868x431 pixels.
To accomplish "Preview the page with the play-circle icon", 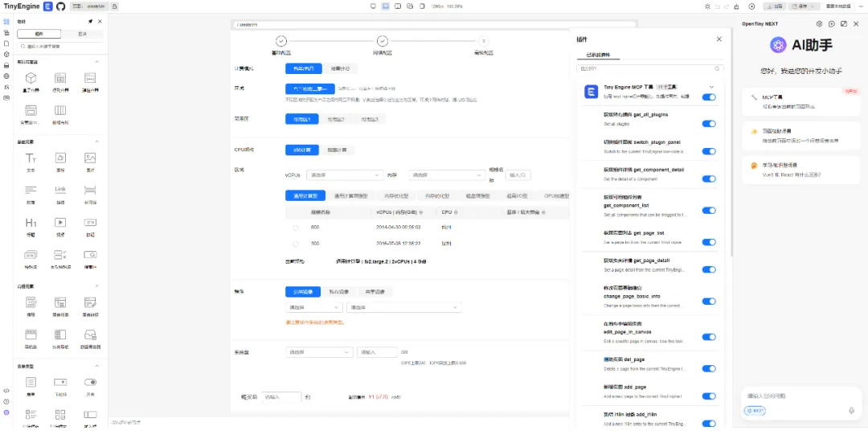I will point(751,6).
